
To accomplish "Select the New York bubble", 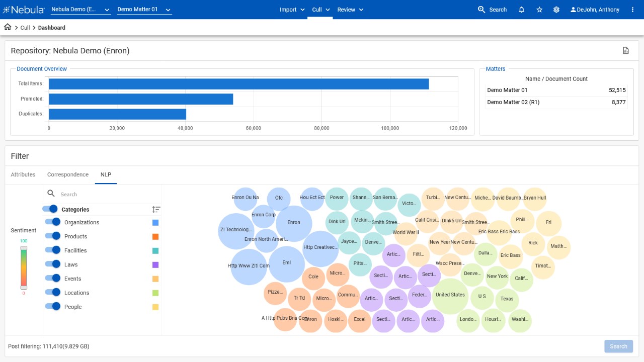I will tap(497, 277).
